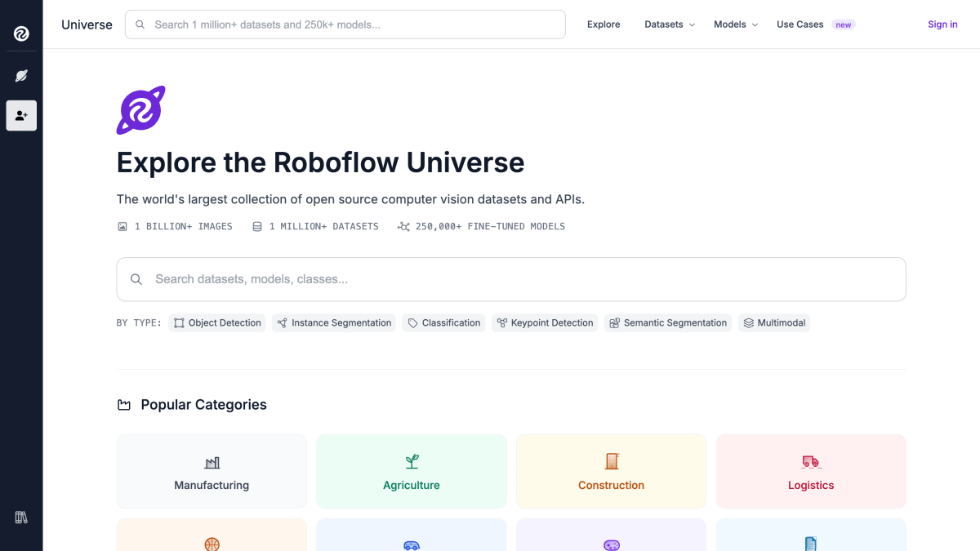Open the Agriculture category label
980x551 pixels.
pyautogui.click(x=412, y=485)
